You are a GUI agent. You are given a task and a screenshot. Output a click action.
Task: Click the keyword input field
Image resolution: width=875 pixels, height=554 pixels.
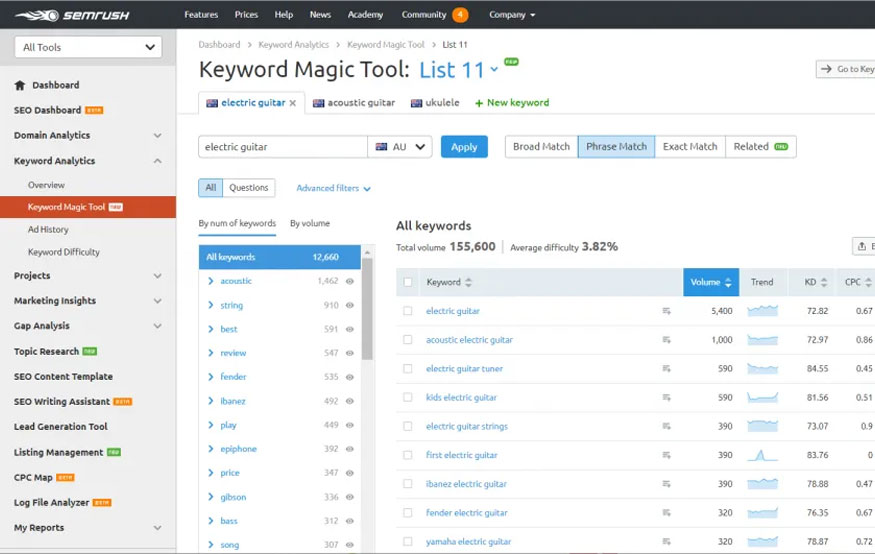tap(283, 147)
